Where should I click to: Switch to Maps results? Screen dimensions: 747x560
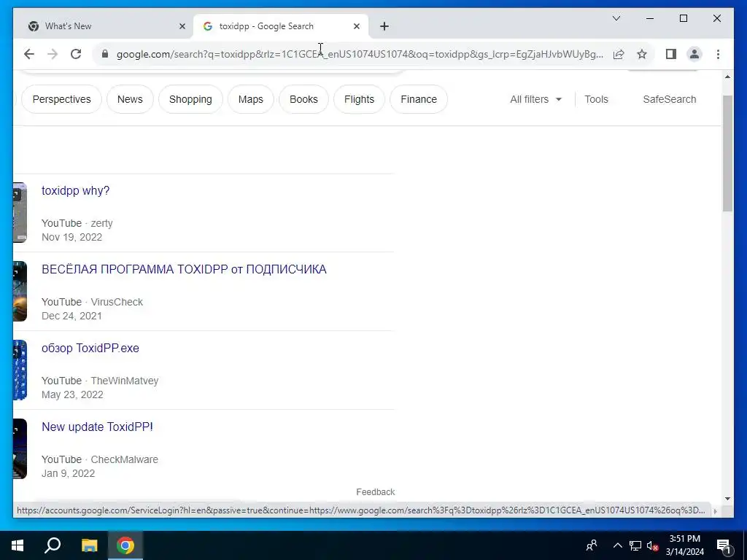(251, 99)
